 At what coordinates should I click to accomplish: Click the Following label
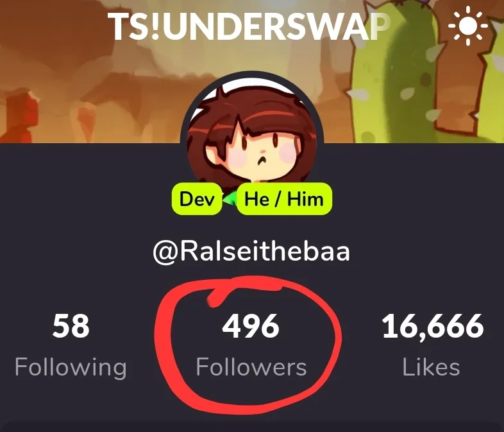click(x=71, y=368)
